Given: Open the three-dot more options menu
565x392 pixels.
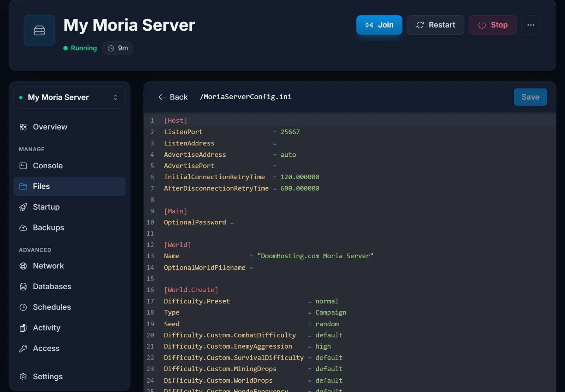Looking at the screenshot, I should (x=530, y=25).
